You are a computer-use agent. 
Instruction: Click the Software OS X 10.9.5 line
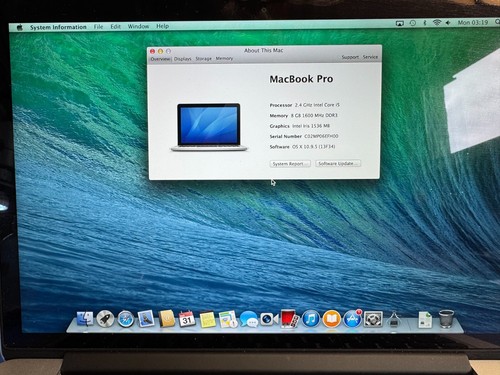[302, 147]
